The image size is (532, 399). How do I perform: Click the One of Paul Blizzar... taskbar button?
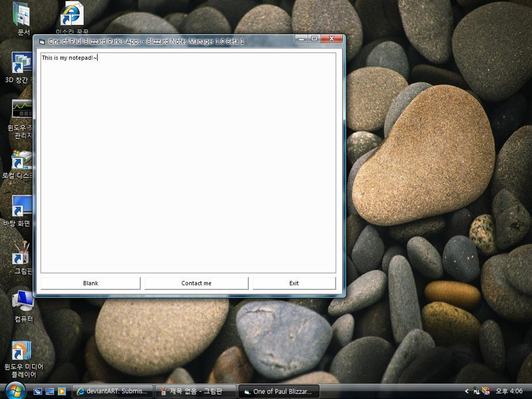pos(279,391)
